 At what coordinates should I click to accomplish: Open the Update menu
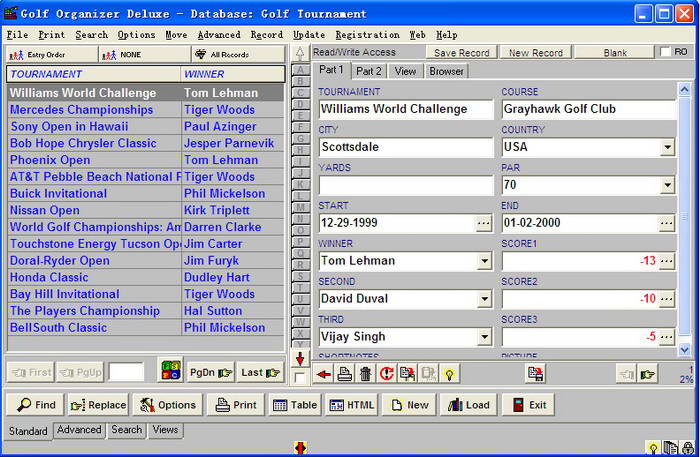coord(309,35)
